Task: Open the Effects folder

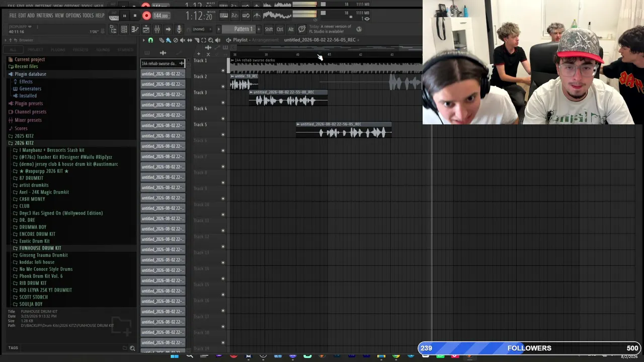Action: 26,81
